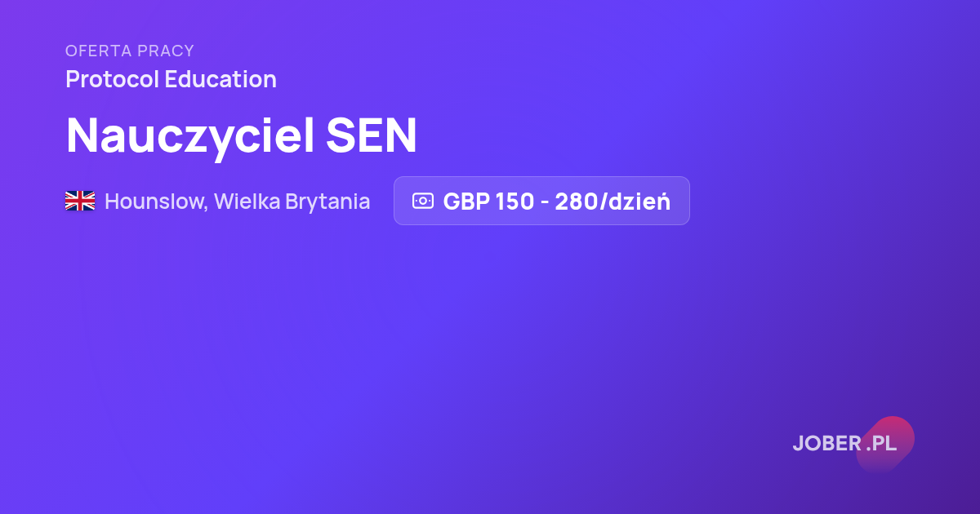Click the pink pill shape in the logo
This screenshot has height=514, width=980.
click(884, 445)
